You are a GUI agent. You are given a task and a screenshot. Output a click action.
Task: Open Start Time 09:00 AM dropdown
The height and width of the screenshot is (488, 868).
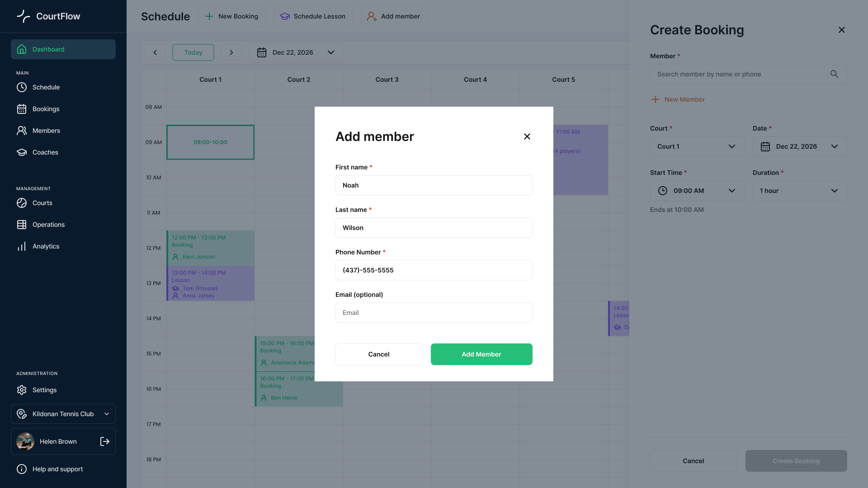tap(697, 191)
